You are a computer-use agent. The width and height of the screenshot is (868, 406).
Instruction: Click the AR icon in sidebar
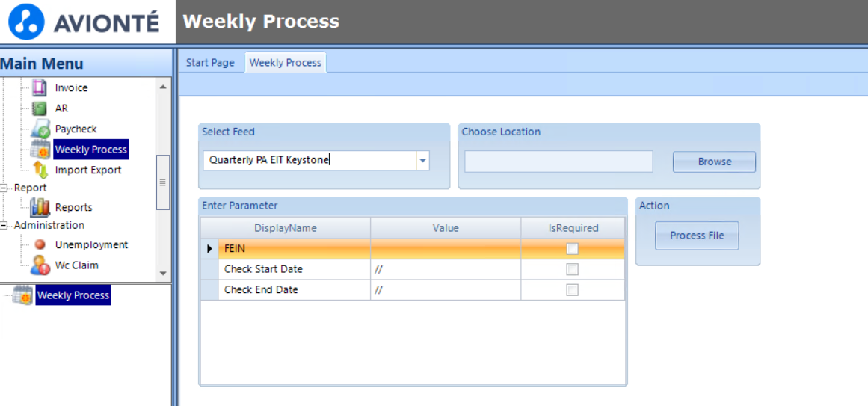coord(40,108)
